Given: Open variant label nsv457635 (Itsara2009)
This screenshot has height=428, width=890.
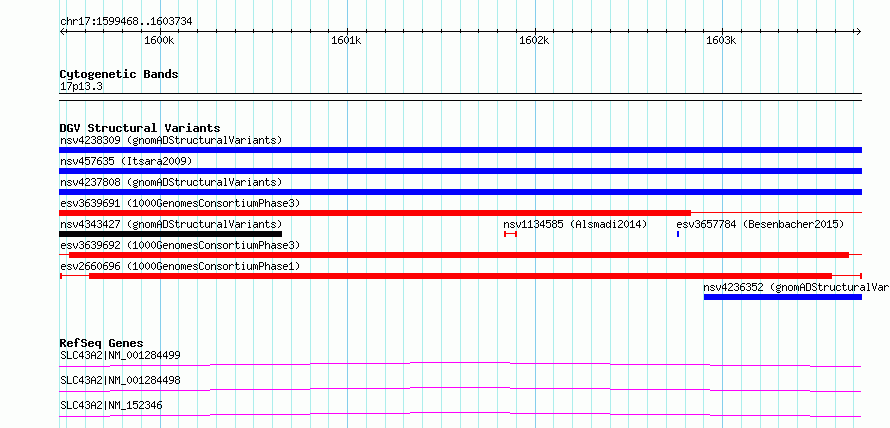Looking at the screenshot, I should (x=126, y=161).
